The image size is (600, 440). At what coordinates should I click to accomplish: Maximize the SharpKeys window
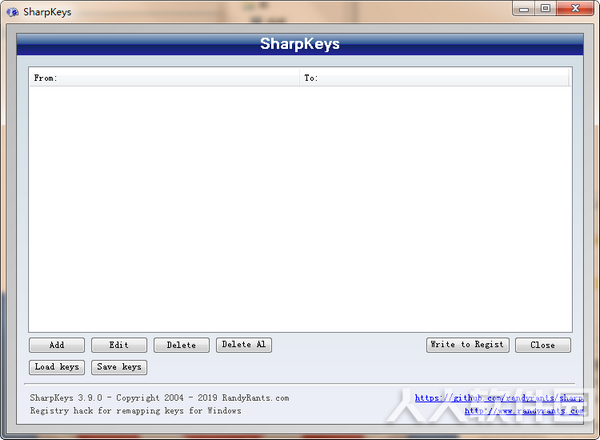pos(545,8)
